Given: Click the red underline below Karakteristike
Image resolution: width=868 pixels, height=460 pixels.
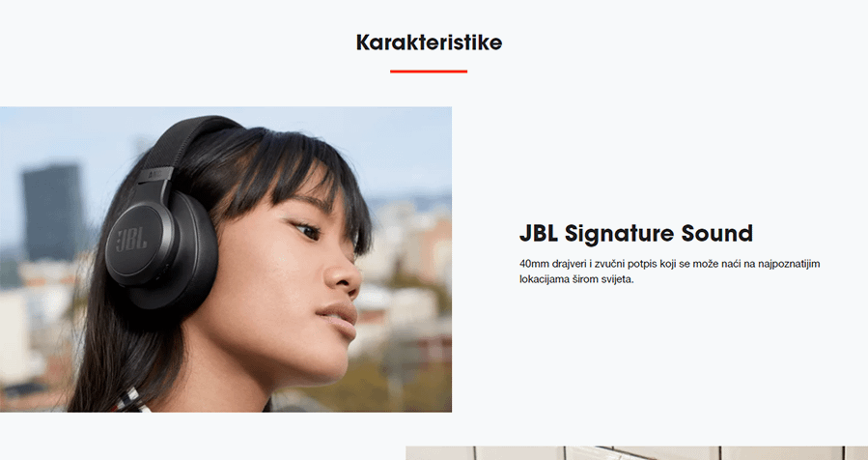Looking at the screenshot, I should 429,72.
